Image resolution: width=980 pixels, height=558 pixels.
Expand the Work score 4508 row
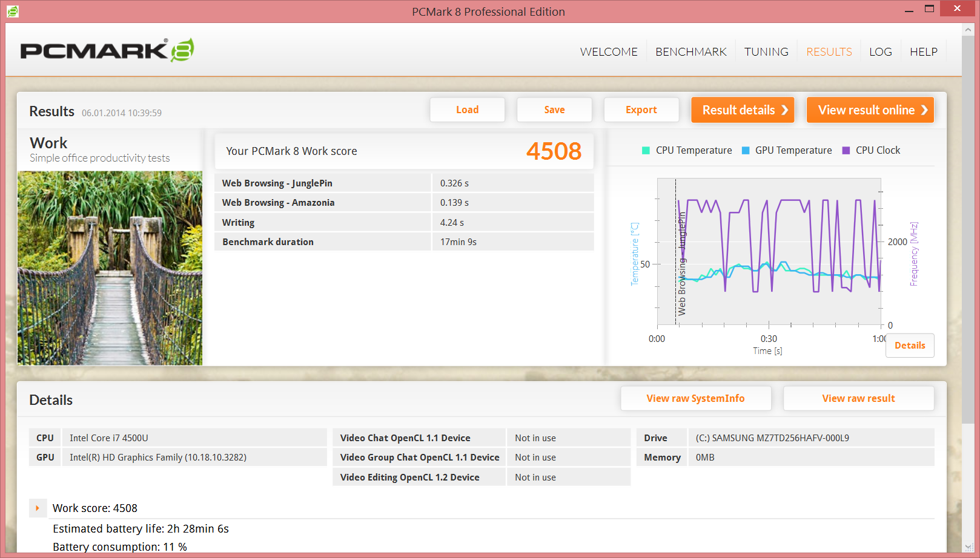tap(38, 508)
